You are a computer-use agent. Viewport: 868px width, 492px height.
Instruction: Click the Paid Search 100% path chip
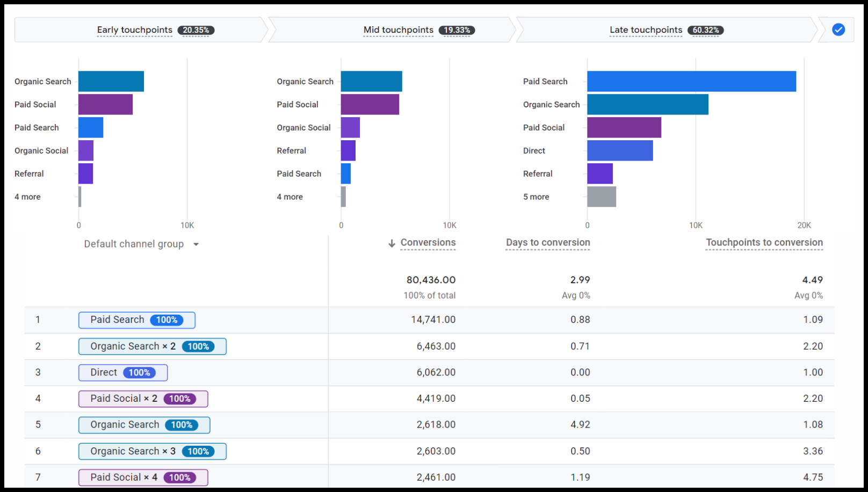tap(136, 320)
